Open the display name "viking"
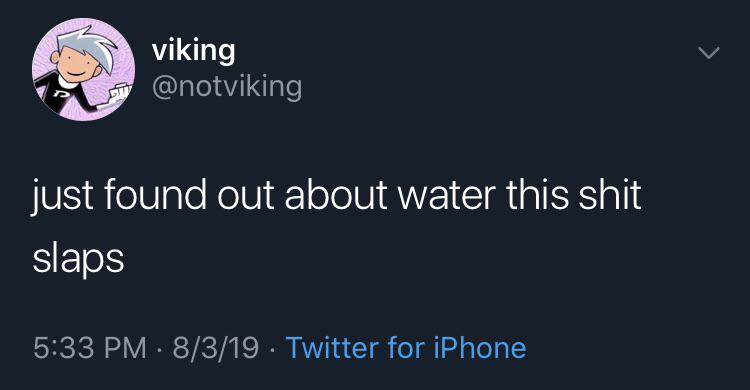Screen dimensions: 750x390 click(194, 51)
